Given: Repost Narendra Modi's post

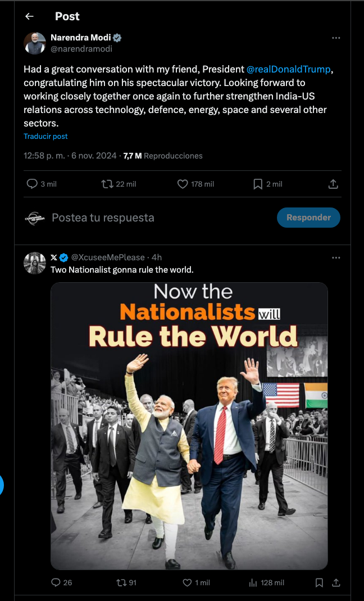Looking at the screenshot, I should click(107, 184).
